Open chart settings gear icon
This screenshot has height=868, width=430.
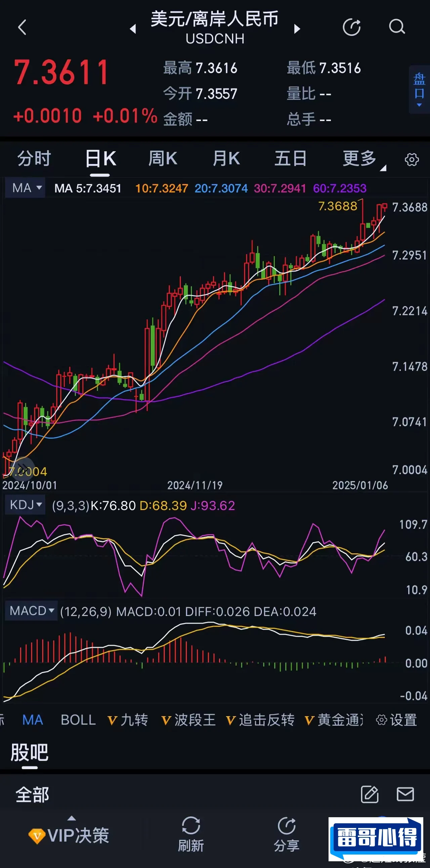tap(412, 159)
